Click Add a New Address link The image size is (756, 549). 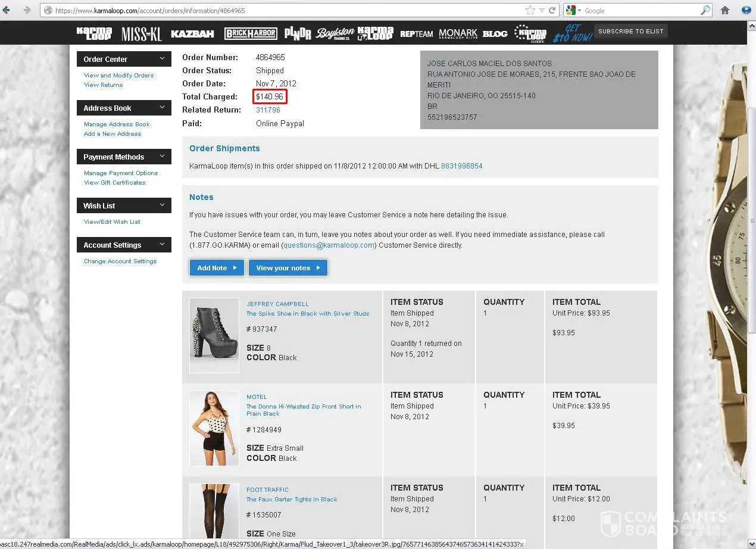[x=113, y=134]
